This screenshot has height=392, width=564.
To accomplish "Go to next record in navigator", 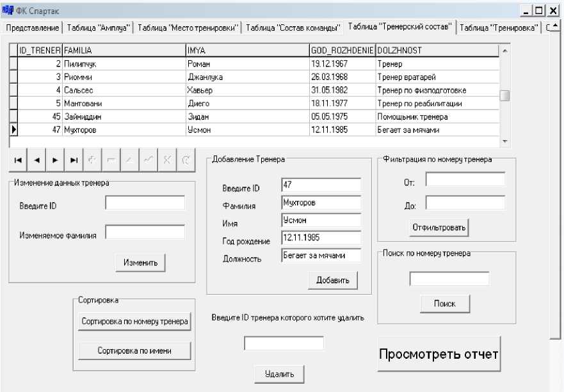I will (55, 161).
